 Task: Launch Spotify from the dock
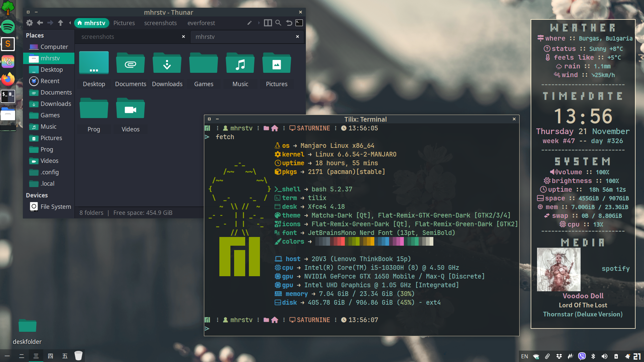pos(8,26)
